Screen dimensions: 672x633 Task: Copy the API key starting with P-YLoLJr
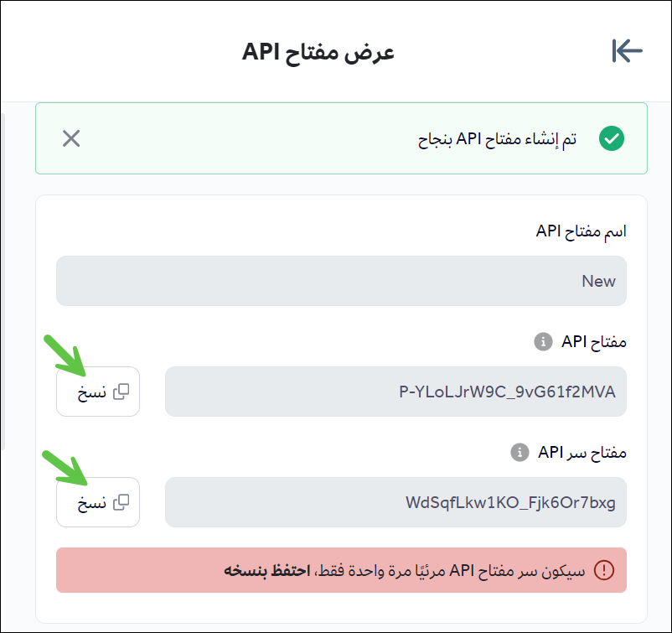(x=98, y=392)
